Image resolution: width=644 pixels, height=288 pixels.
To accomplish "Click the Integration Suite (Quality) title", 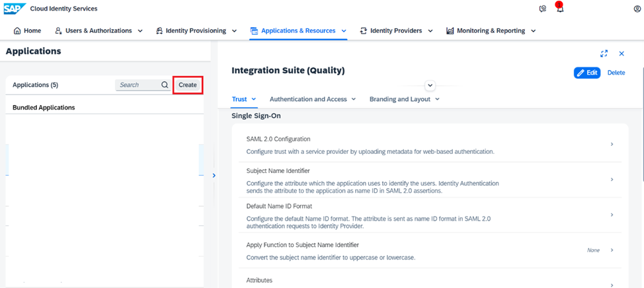I will click(x=288, y=71).
